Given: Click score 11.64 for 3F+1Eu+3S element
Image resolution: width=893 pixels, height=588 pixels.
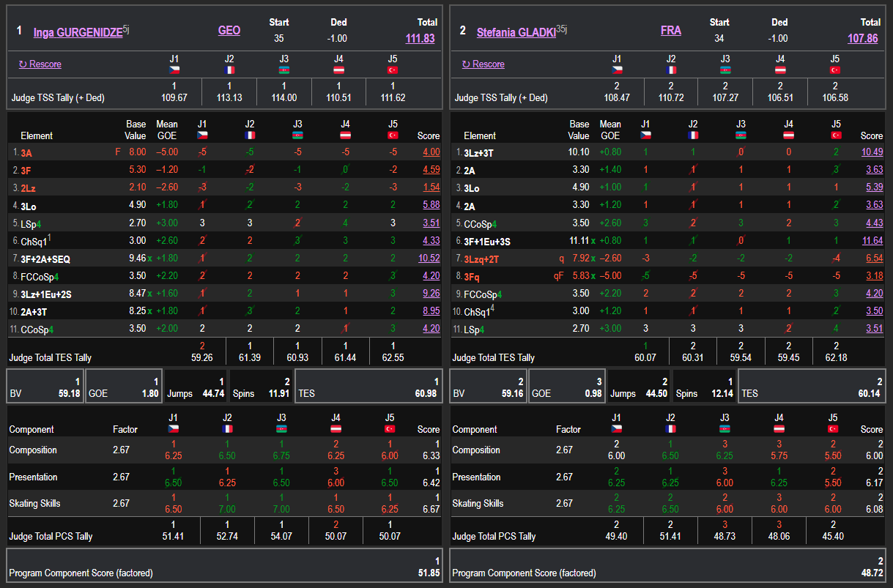Looking at the screenshot, I should [x=872, y=241].
